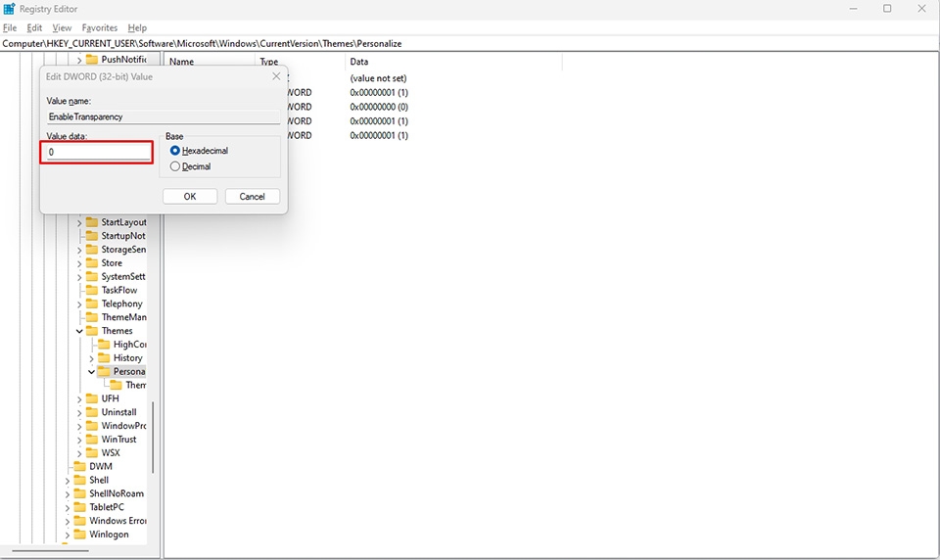Click the History folder icon
This screenshot has height=560, width=940.
pyautogui.click(x=104, y=358)
